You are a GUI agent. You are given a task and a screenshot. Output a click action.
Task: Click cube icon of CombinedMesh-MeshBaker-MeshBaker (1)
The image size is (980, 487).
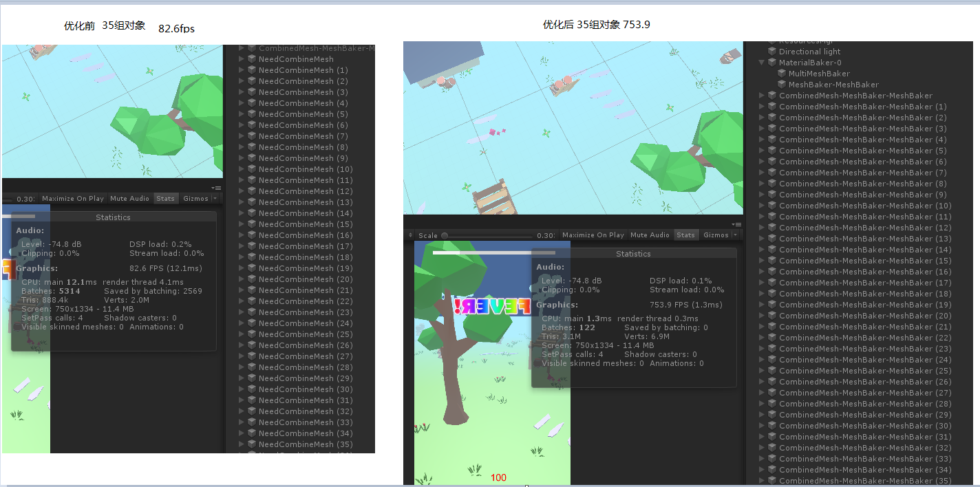pyautogui.click(x=772, y=107)
